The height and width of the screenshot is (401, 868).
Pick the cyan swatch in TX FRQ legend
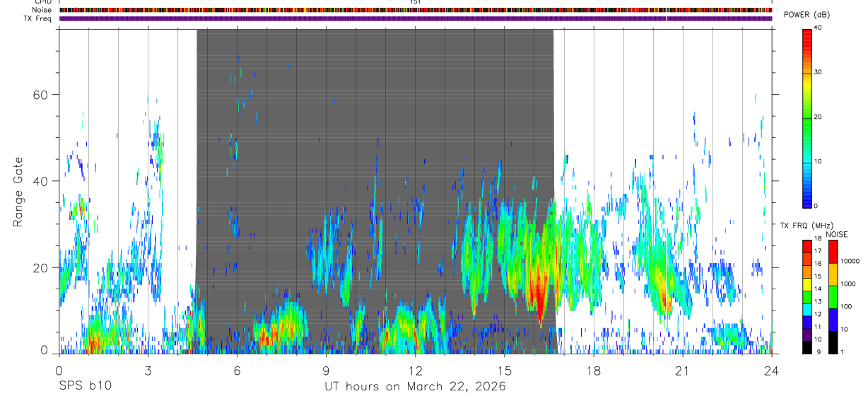coord(807,310)
